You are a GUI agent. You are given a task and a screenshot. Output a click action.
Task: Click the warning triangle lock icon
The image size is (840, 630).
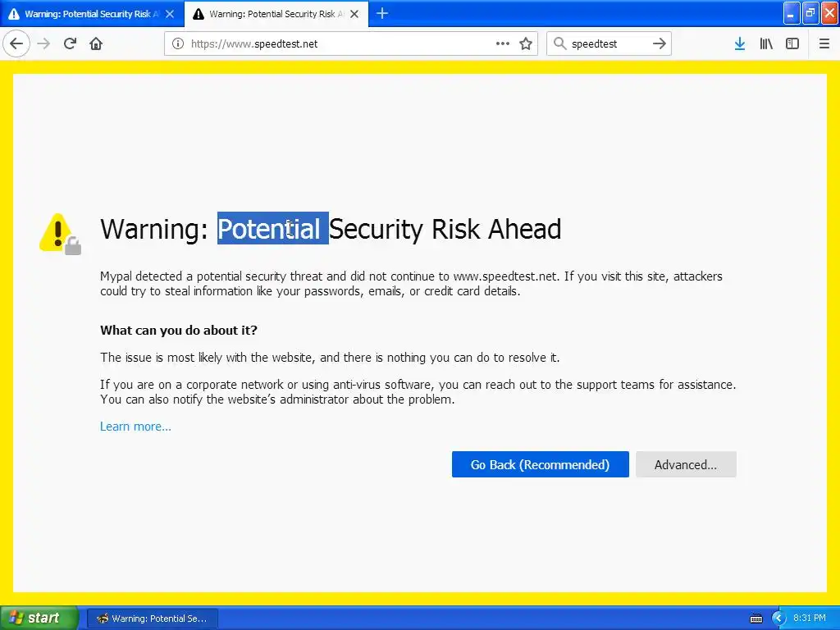click(60, 234)
